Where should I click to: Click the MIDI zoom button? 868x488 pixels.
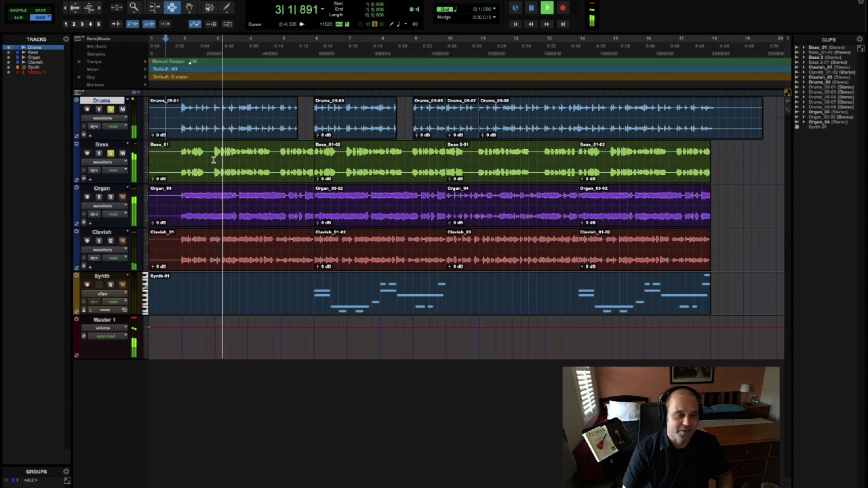tap(89, 7)
